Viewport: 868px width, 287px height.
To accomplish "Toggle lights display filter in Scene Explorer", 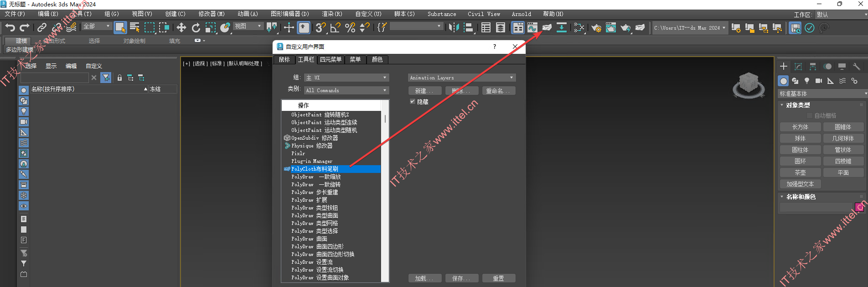I will point(24,111).
